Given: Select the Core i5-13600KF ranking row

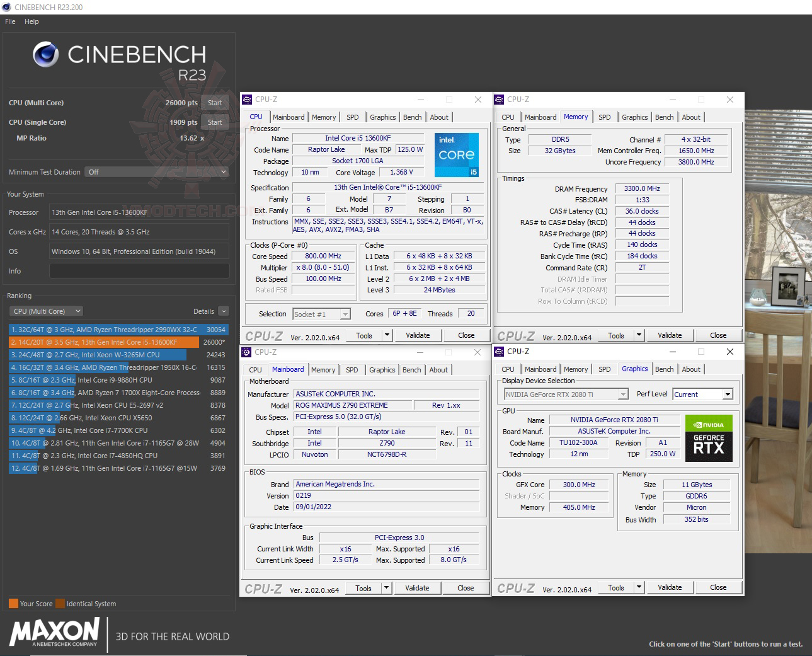Looking at the screenshot, I should [x=118, y=342].
